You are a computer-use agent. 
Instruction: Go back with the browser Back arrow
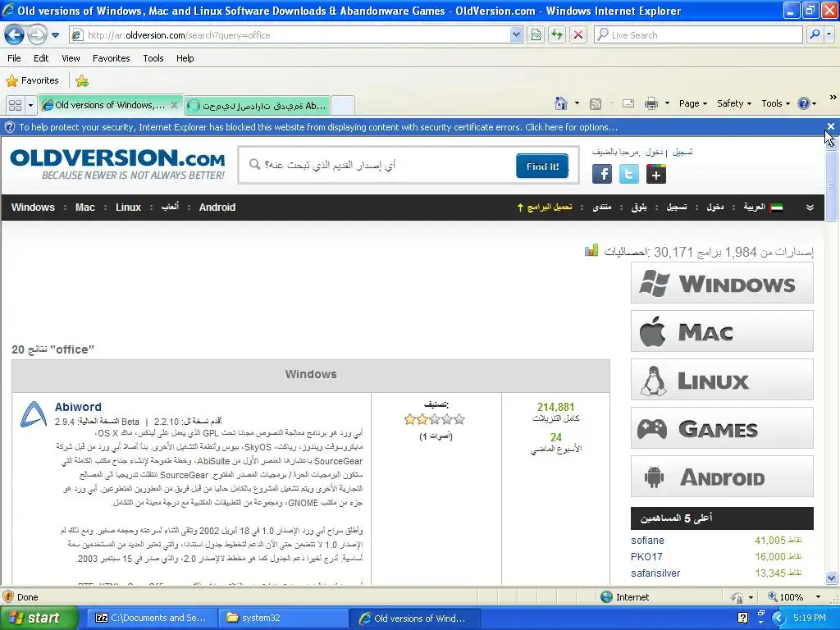click(14, 35)
